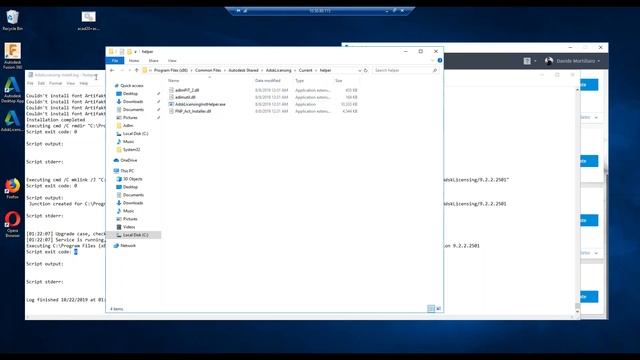Click the New folder quick access toolbar icon
Screen dimensions: 640x360
click(129, 51)
